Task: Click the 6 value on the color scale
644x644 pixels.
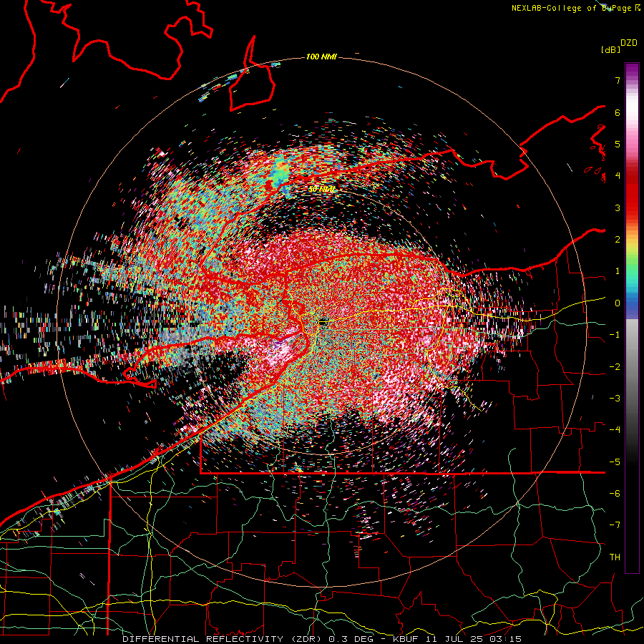Action: coord(618,112)
